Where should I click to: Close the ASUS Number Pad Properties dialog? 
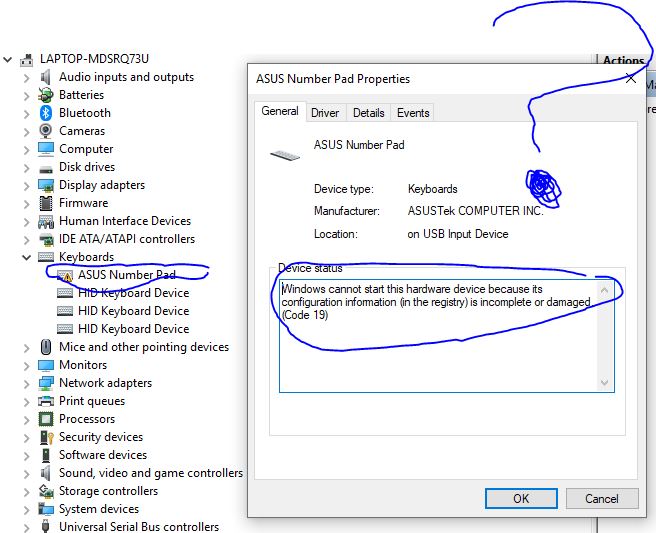(x=630, y=78)
